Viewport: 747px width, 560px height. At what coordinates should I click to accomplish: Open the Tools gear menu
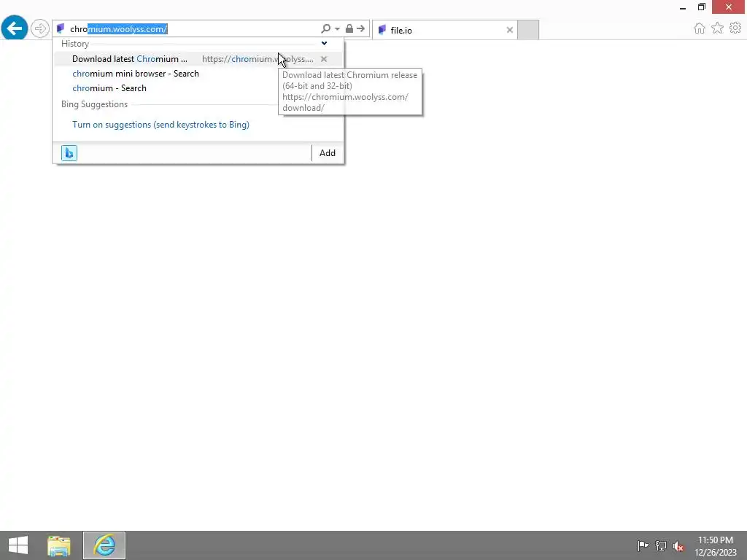[735, 28]
